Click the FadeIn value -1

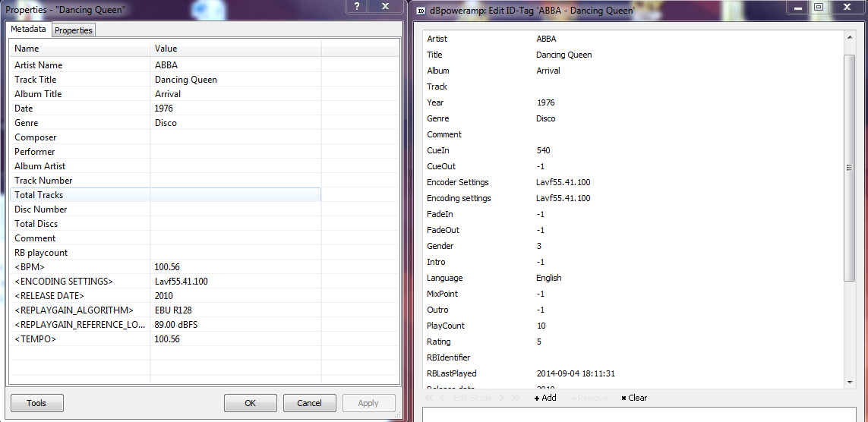541,214
